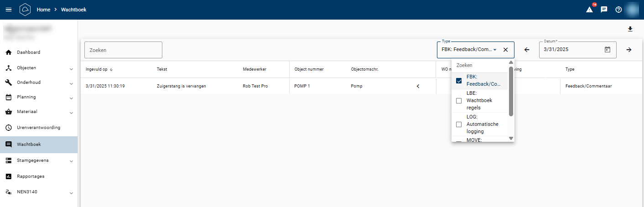Clear the Type filter selection
Viewport: 644px width, 207px height.
pyautogui.click(x=505, y=50)
